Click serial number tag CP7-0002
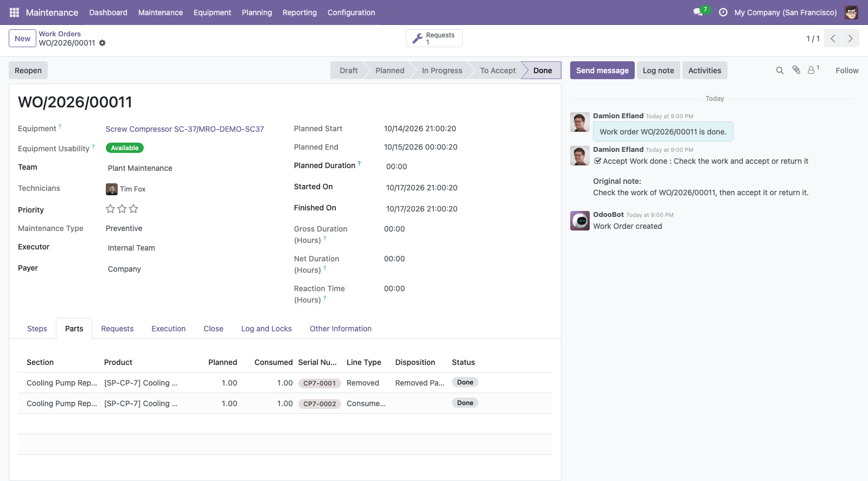This screenshot has height=481, width=868. coord(320,404)
